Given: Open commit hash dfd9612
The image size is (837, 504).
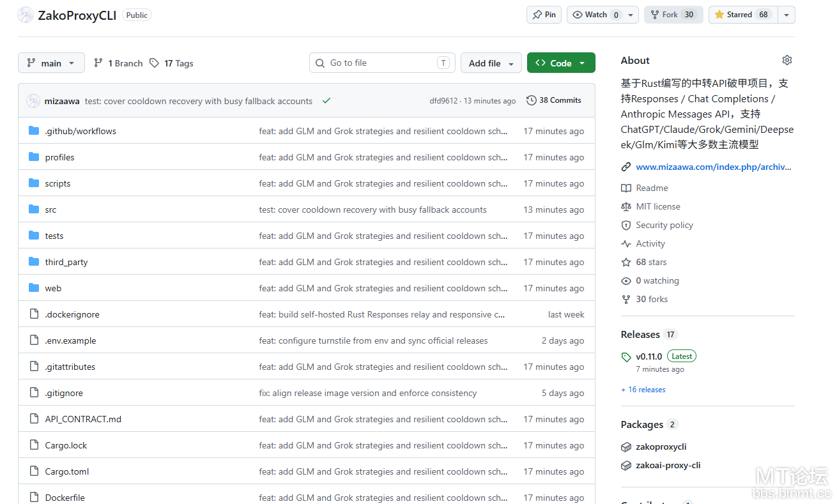Looking at the screenshot, I should pos(443,101).
